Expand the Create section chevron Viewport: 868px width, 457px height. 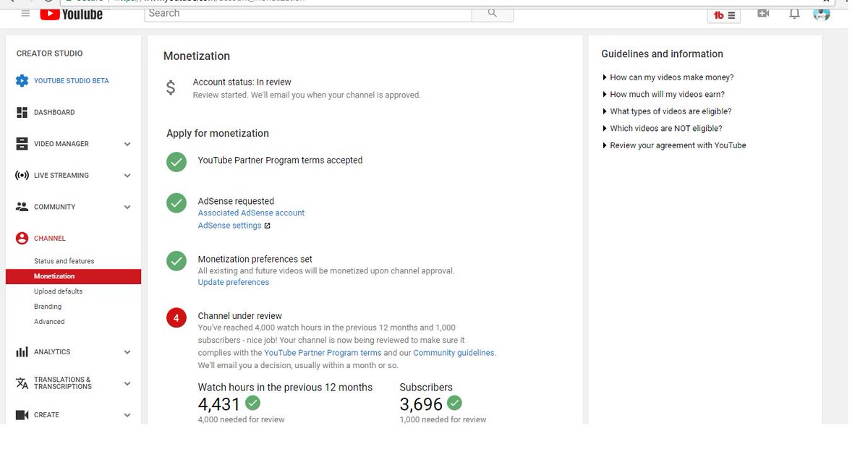tap(127, 415)
